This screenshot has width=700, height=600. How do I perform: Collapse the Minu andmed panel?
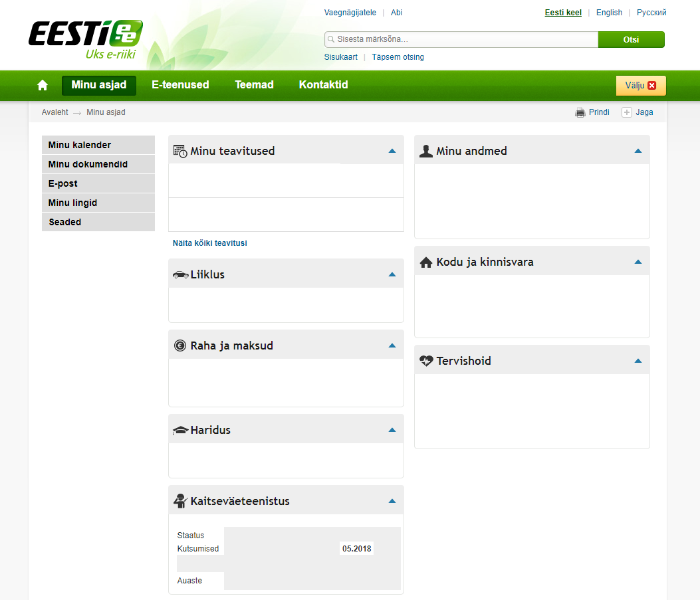pos(638,151)
